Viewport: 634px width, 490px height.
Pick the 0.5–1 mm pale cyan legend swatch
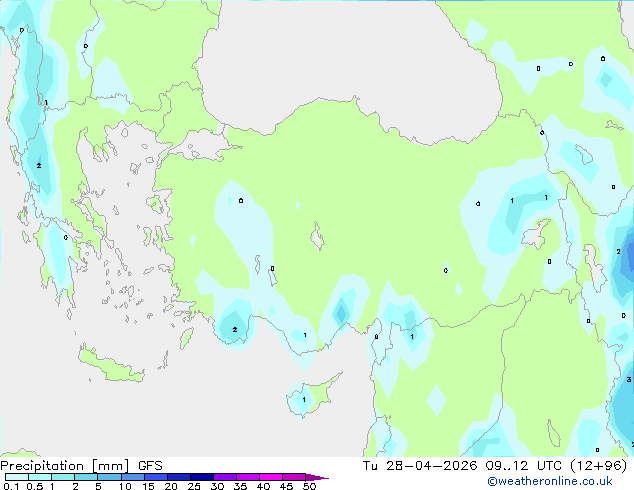tap(40, 477)
